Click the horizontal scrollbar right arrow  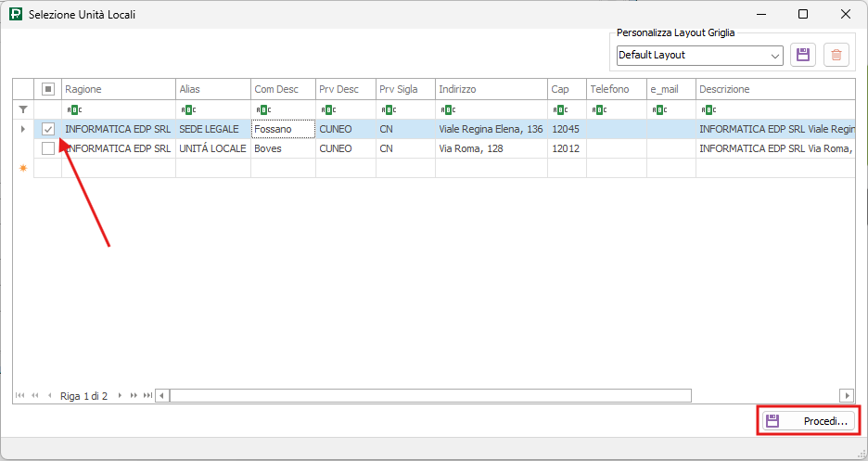click(846, 396)
